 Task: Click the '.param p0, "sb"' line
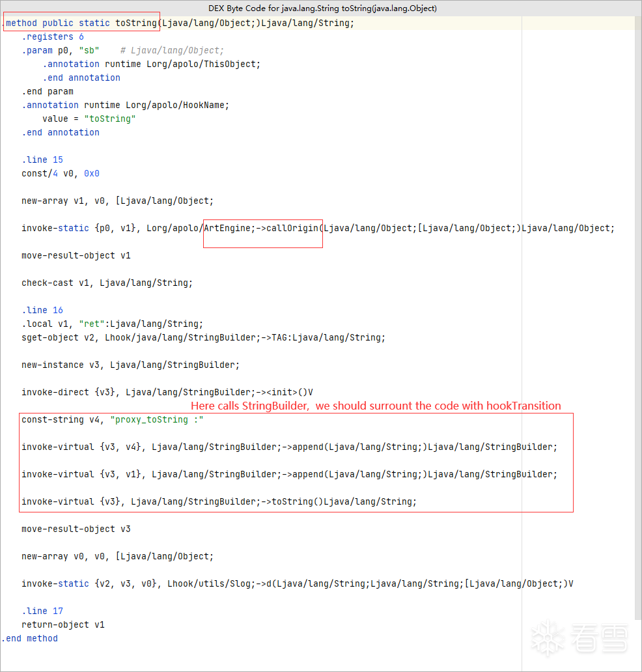pyautogui.click(x=122, y=51)
